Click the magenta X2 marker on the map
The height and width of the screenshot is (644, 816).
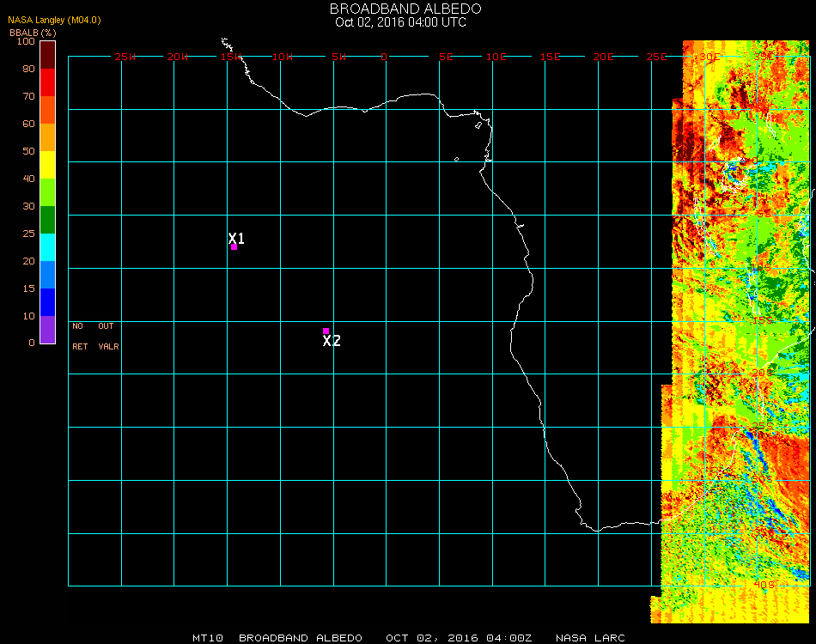click(x=326, y=331)
